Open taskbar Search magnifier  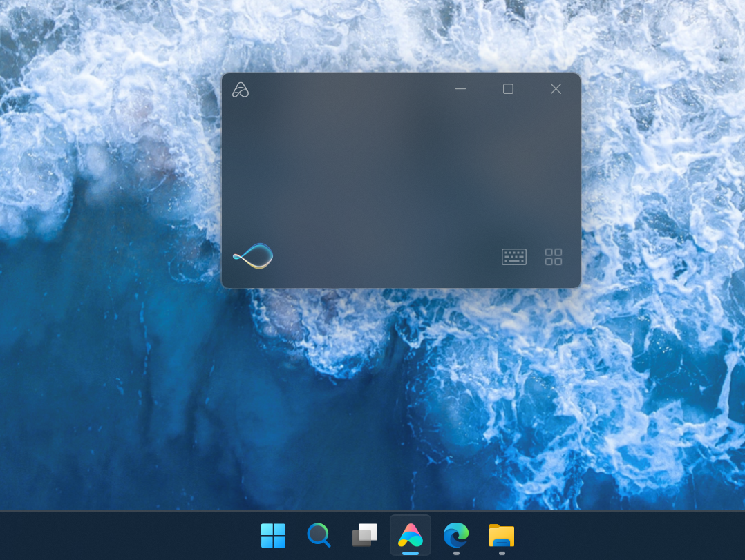319,535
